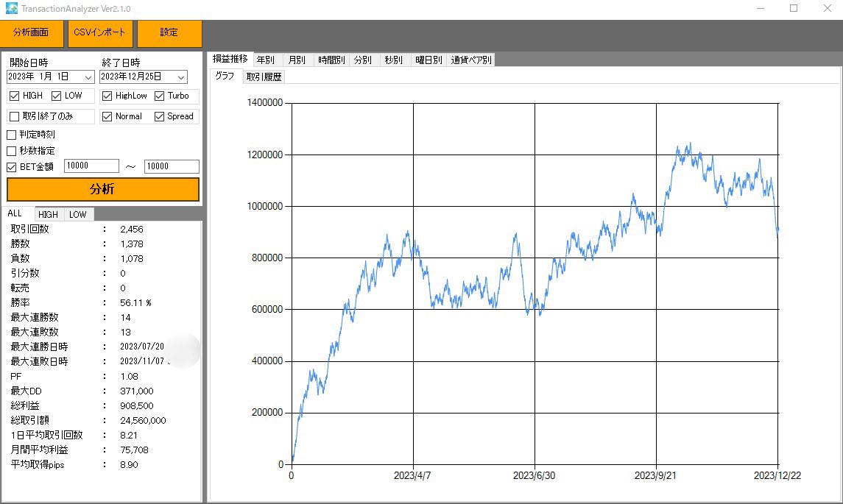
Task: Select the 損益推移 tab
Action: click(x=230, y=59)
